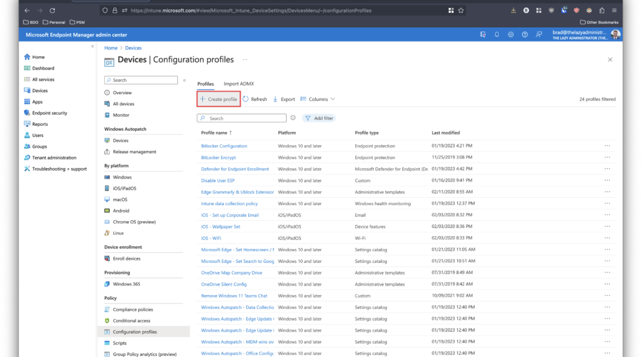This screenshot has height=357, width=644.
Task: Open Monitor in the Devices menu
Action: click(x=121, y=115)
